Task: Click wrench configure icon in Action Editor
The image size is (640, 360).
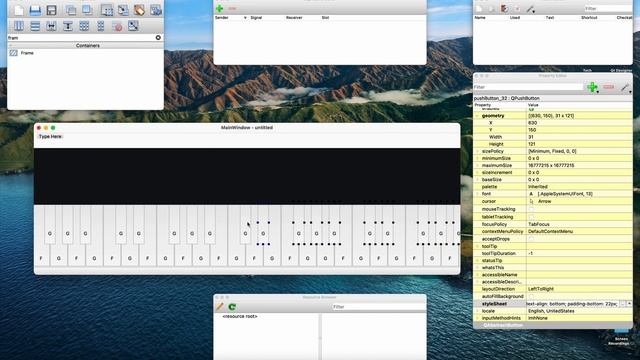Action: click(x=530, y=9)
